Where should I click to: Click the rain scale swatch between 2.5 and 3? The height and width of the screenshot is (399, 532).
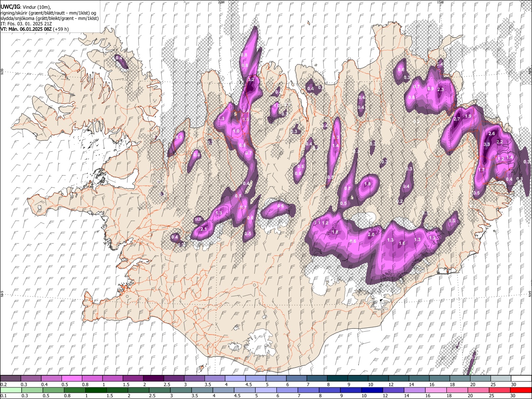point(160,390)
